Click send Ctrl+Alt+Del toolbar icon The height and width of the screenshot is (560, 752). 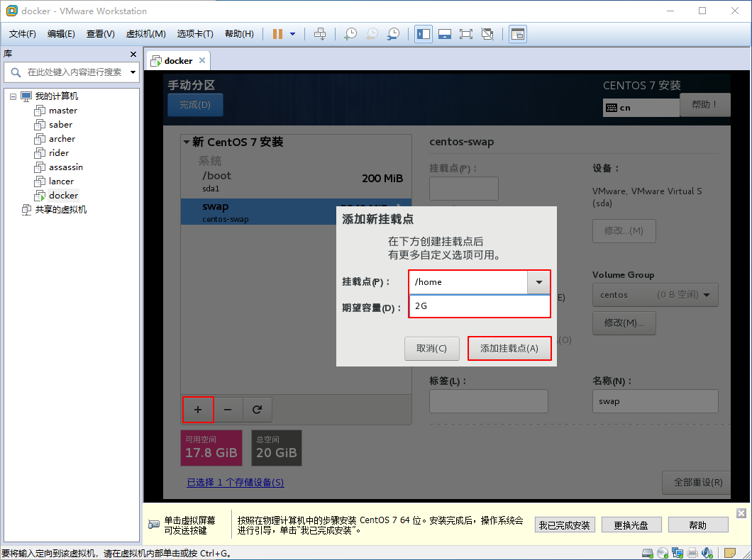pos(320,34)
